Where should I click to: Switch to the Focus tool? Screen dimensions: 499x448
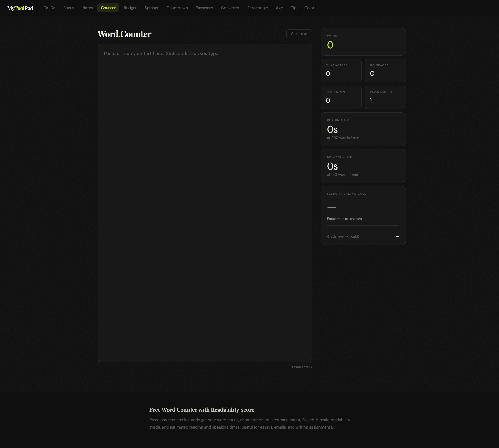69,8
